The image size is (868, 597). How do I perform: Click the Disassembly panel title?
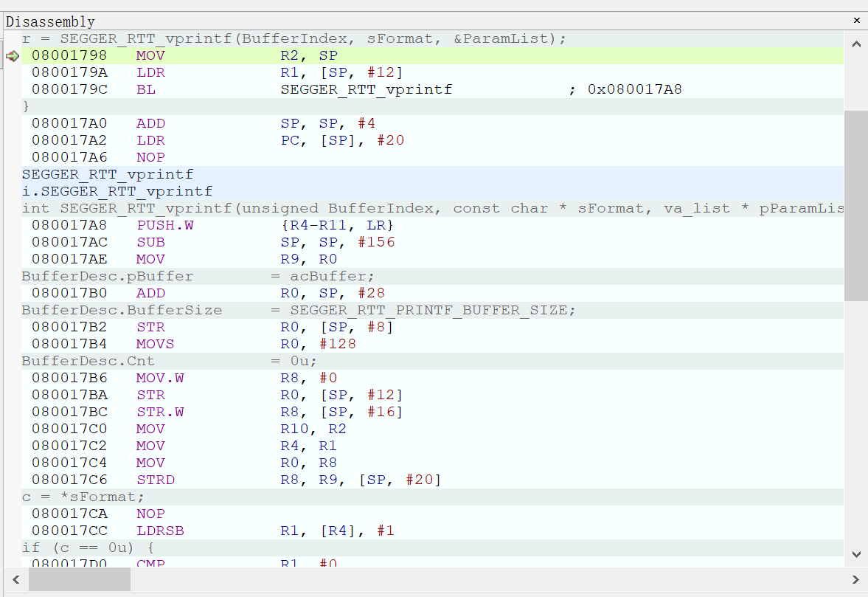[50, 22]
